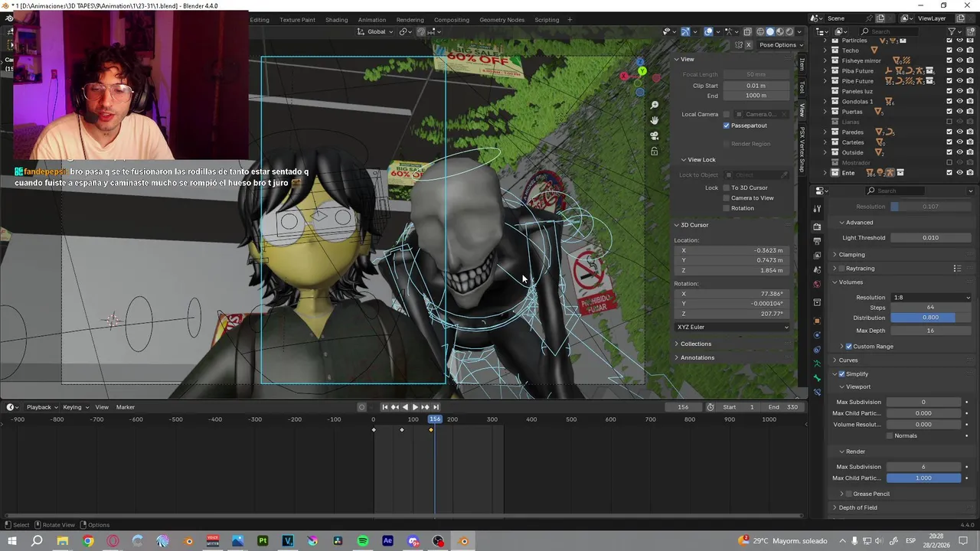Toggle the Custom Range checkbox
Viewport: 980px width, 551px height.
[x=848, y=347]
